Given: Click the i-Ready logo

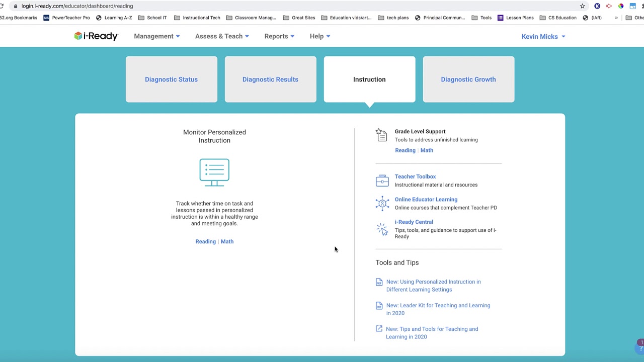Looking at the screenshot, I should click(96, 36).
